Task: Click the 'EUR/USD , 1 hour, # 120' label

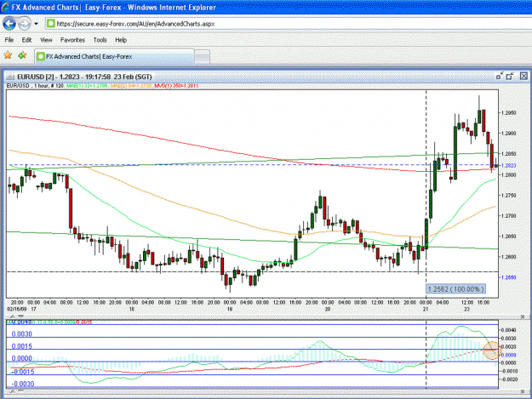Action: coord(35,86)
